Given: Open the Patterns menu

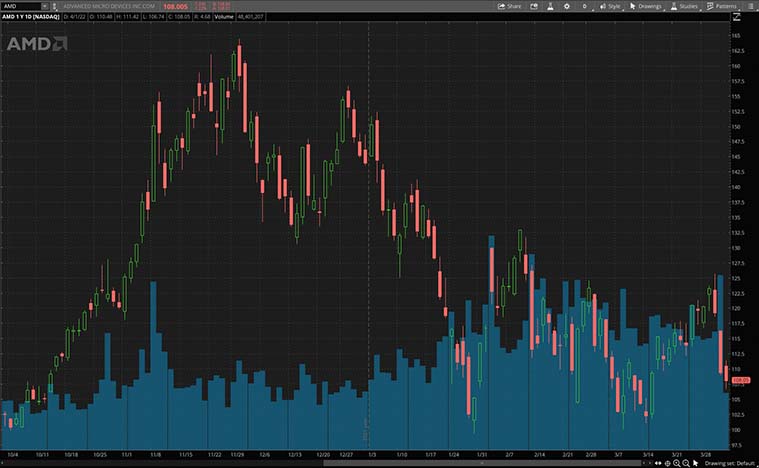Looking at the screenshot, I should pos(722,6).
